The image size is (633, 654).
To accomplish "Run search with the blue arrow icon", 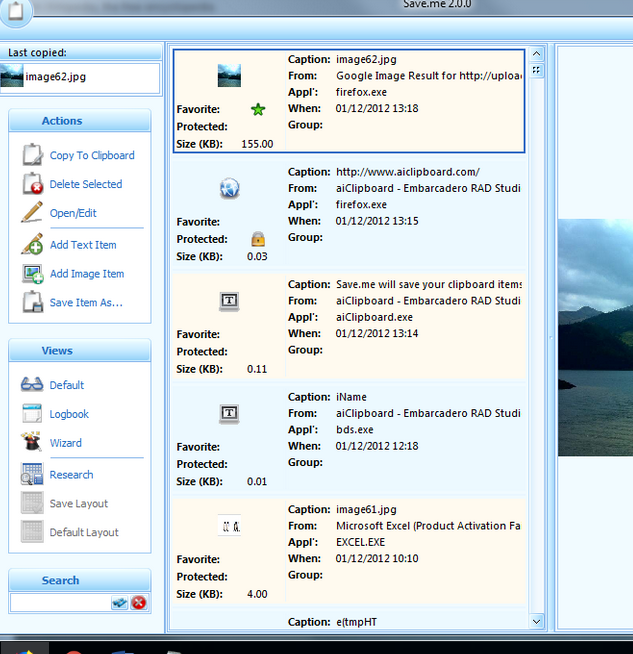I will (120, 603).
